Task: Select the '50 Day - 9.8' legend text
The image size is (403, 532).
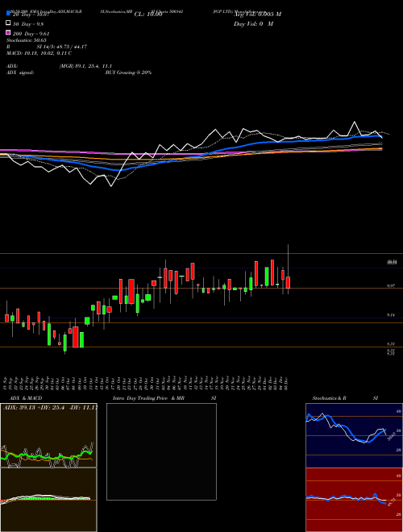Action: [28, 24]
